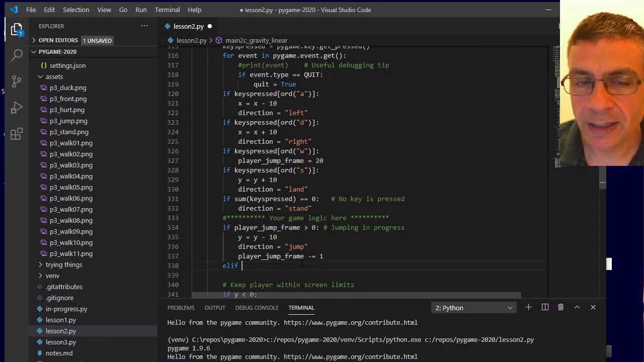Select the Terminal panel tab
644x362 pixels.
(x=301, y=308)
